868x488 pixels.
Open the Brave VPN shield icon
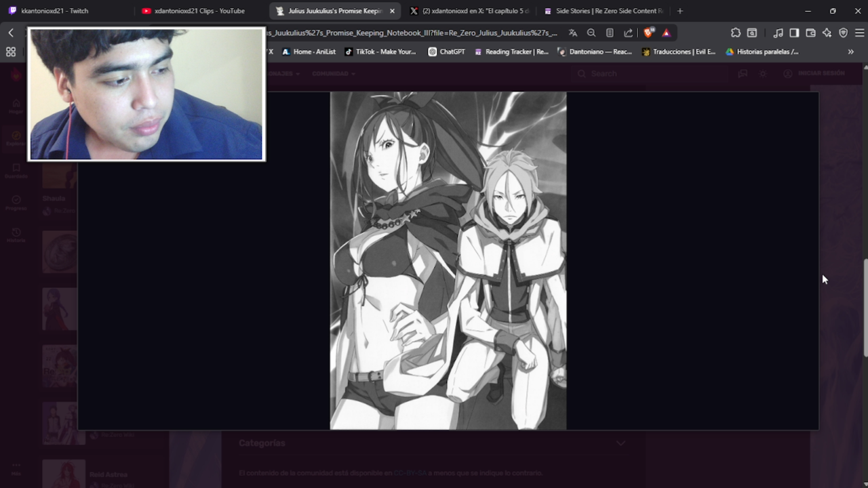(843, 33)
